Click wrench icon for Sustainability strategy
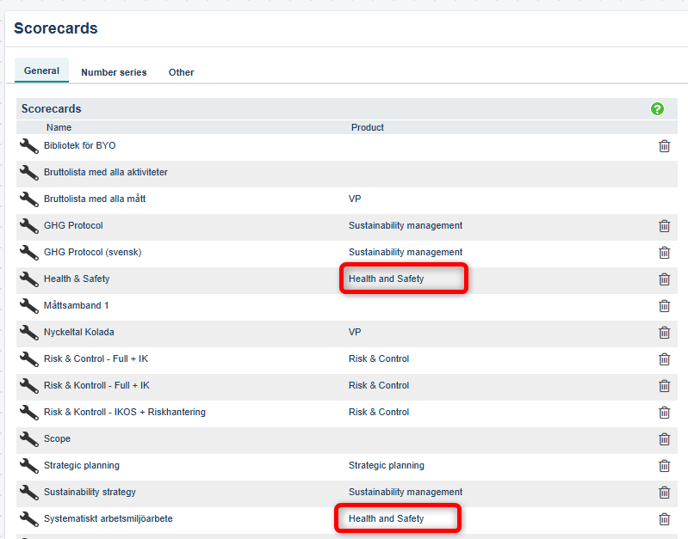This screenshot has height=539, width=688. (29, 492)
